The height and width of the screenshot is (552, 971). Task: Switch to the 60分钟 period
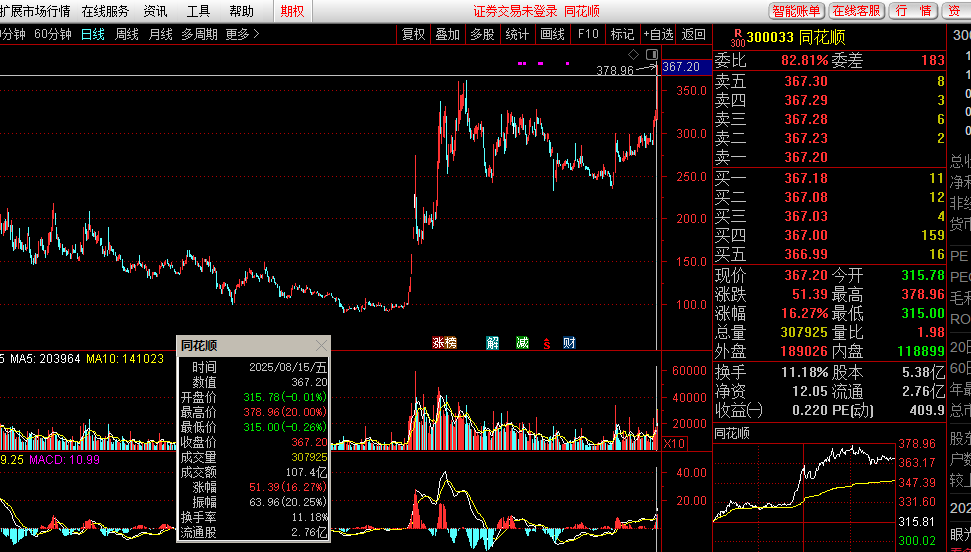point(53,35)
